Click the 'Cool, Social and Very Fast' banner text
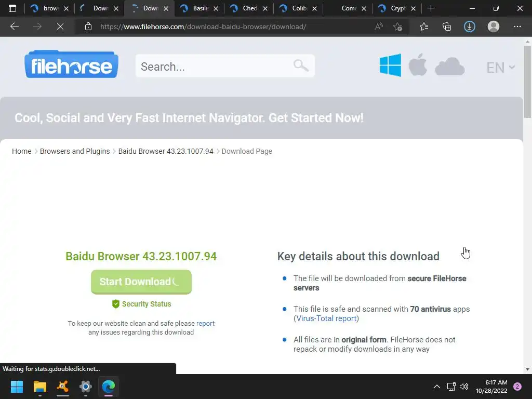The height and width of the screenshot is (399, 532). pyautogui.click(x=189, y=118)
